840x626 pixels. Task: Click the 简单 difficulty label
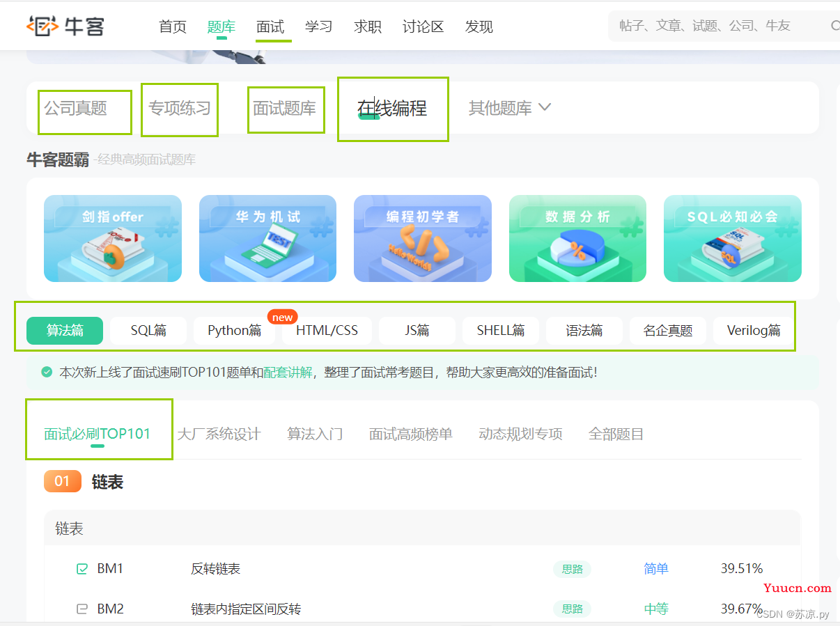pyautogui.click(x=656, y=569)
